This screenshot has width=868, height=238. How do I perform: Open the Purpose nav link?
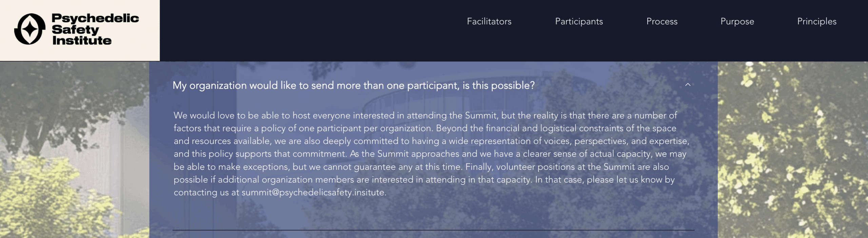point(737,21)
